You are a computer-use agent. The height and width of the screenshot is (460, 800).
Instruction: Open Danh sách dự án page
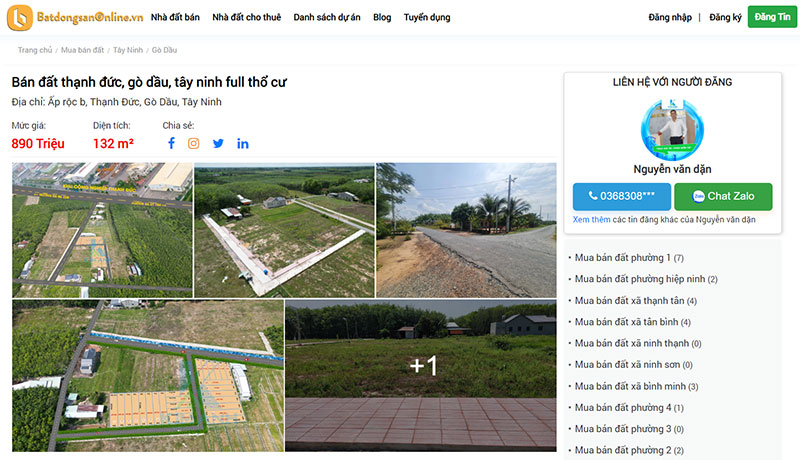pos(327,18)
